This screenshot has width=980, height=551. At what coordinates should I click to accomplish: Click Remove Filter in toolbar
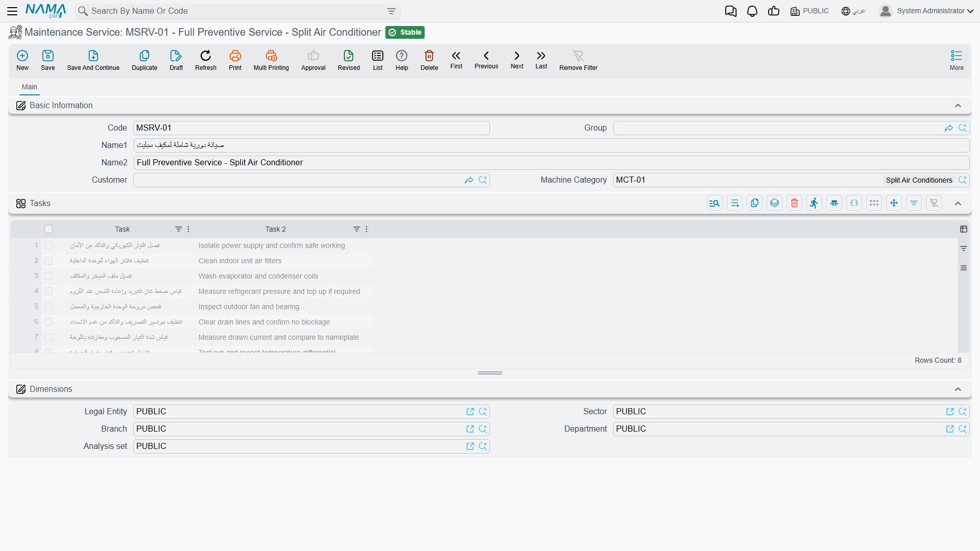point(578,60)
